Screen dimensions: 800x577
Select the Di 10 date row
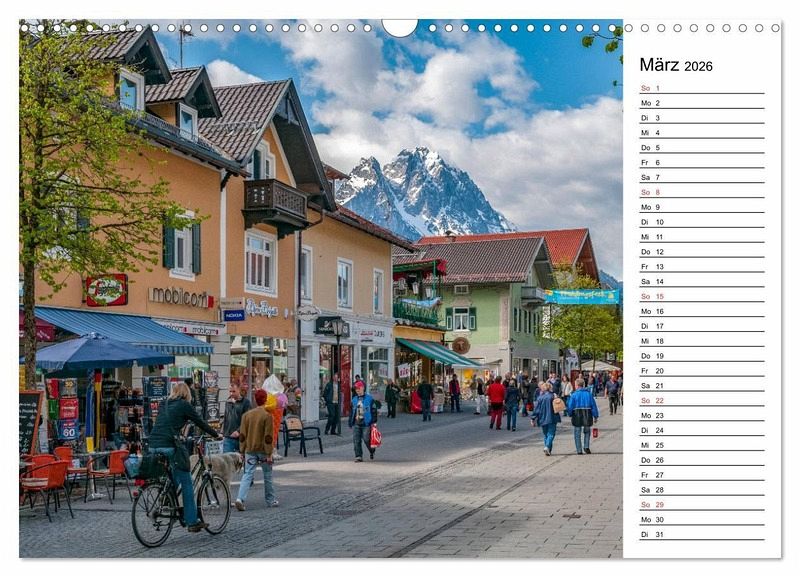pos(702,222)
